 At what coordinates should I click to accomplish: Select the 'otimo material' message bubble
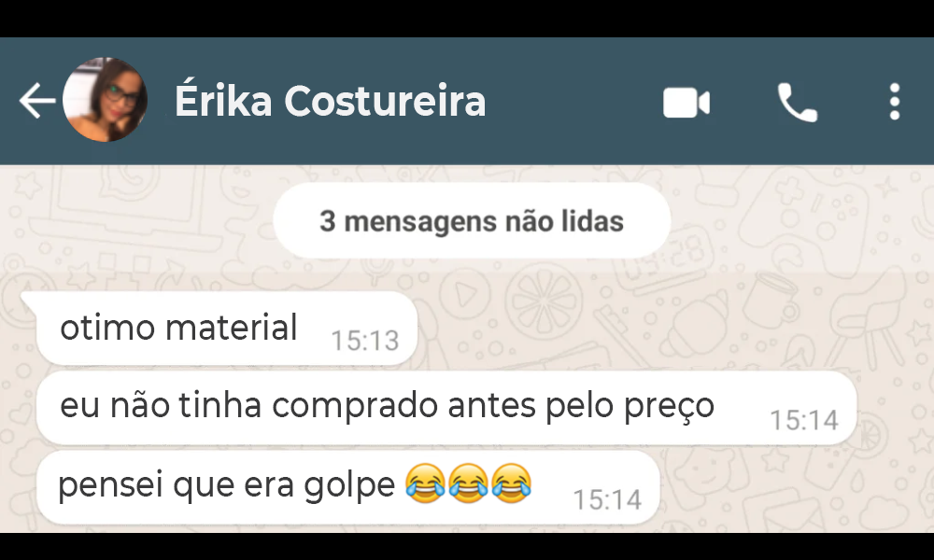click(x=226, y=328)
